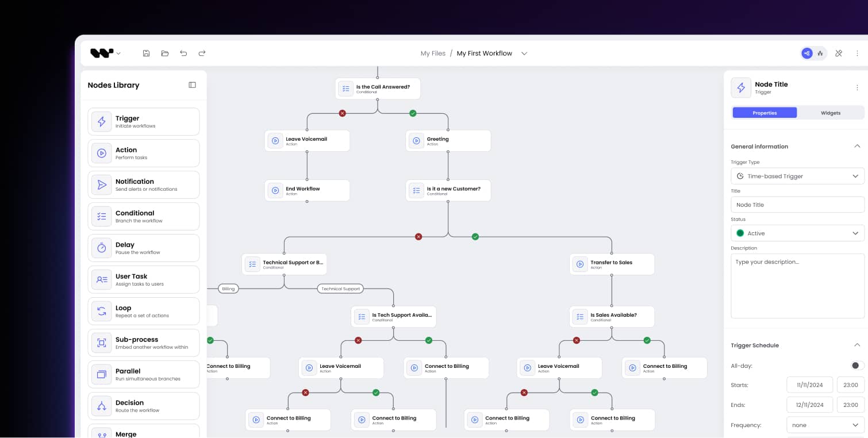Viewport: 868px width, 438px height.
Task: Open folder icon in top toolbar
Action: (x=165, y=53)
